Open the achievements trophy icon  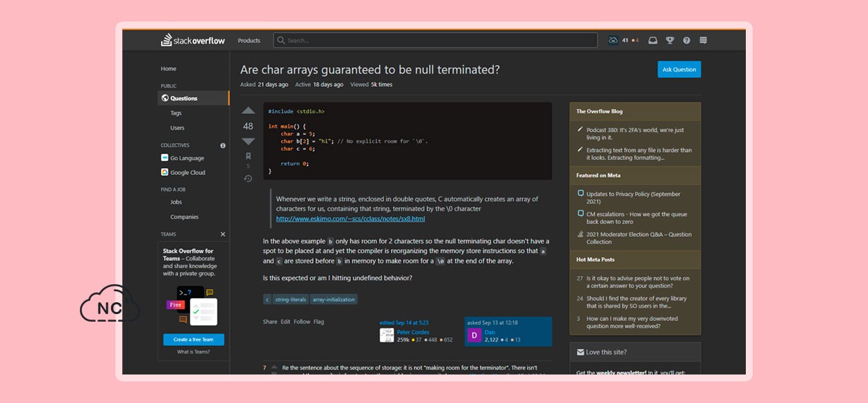point(669,40)
